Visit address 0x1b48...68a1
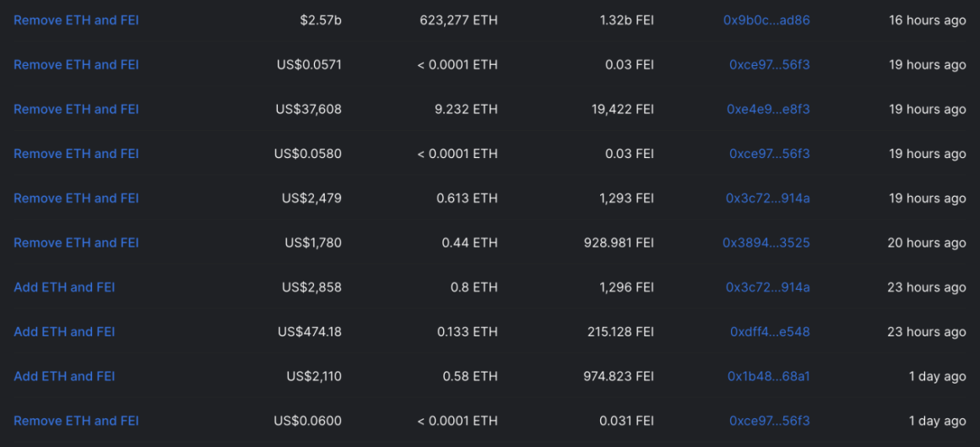980x447 pixels. click(769, 376)
